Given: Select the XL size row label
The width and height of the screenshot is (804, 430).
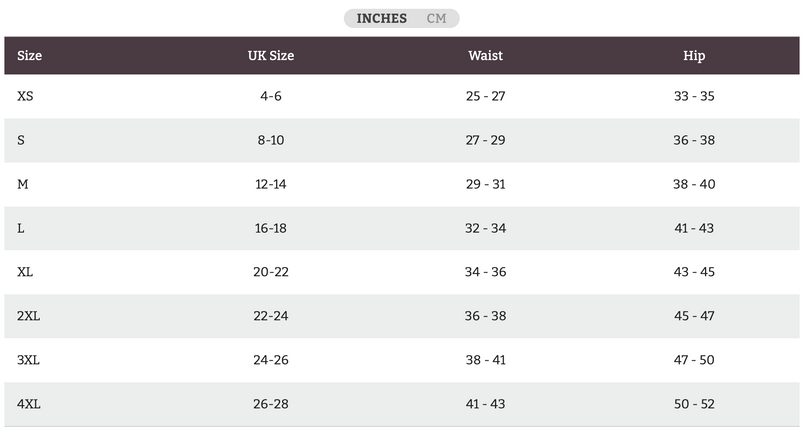Looking at the screenshot, I should click(x=25, y=272).
